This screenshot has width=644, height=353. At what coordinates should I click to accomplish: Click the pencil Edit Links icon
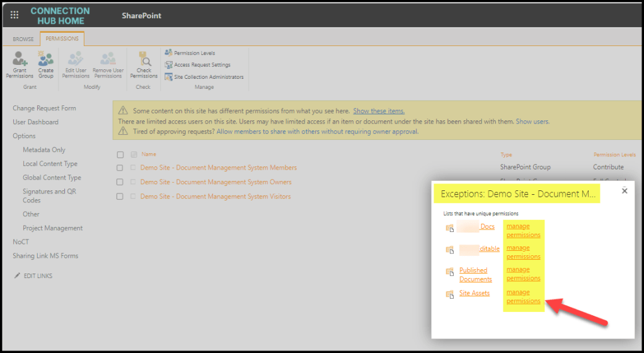(x=17, y=276)
